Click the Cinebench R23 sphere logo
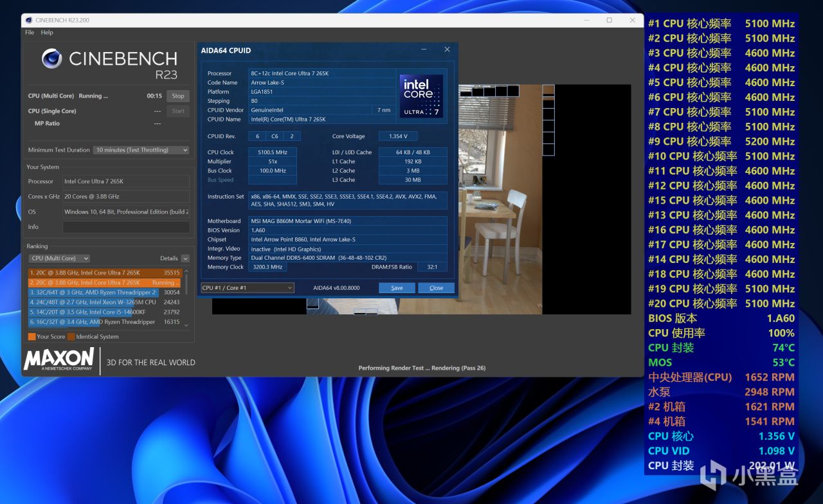The height and width of the screenshot is (504, 823). coord(51,59)
